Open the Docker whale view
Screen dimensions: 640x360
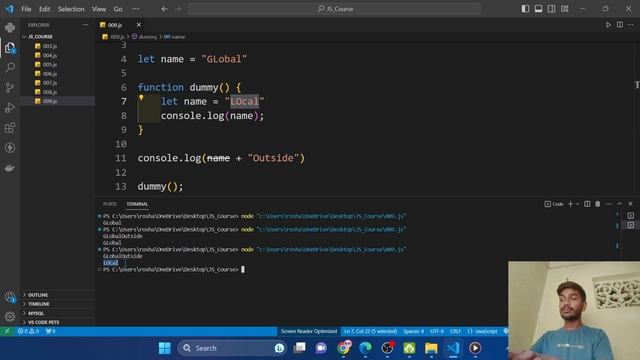(10, 168)
